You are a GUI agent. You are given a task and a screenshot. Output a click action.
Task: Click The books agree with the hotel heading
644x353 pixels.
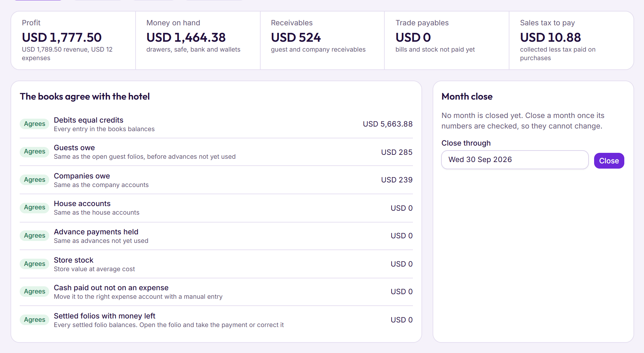point(85,96)
